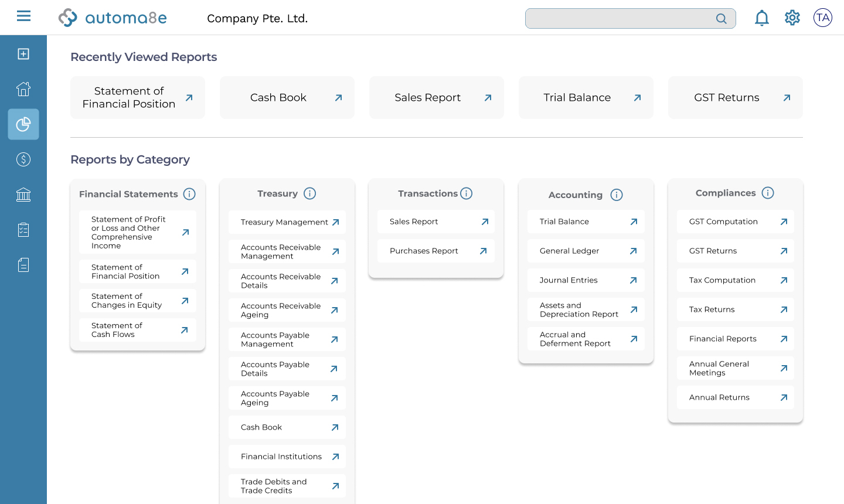Open Tax Returns report
Viewport: 844px width, 504px height.
point(736,309)
